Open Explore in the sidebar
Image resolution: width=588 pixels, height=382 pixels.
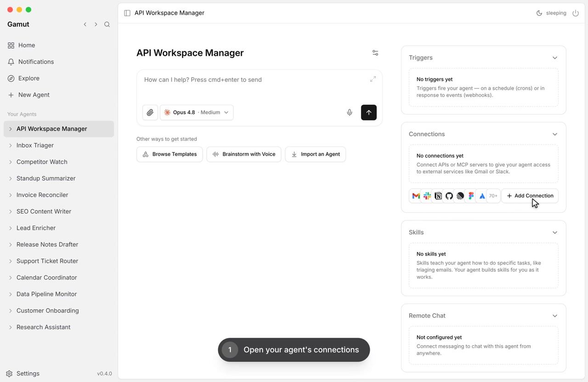[59, 78]
